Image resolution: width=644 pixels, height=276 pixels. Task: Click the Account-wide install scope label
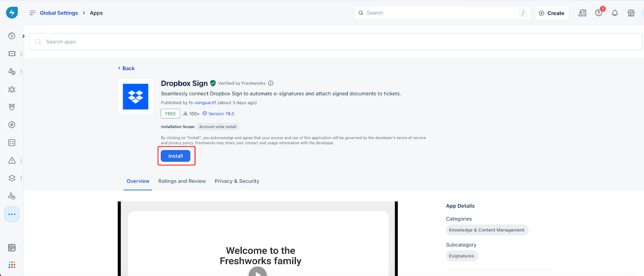tap(218, 127)
